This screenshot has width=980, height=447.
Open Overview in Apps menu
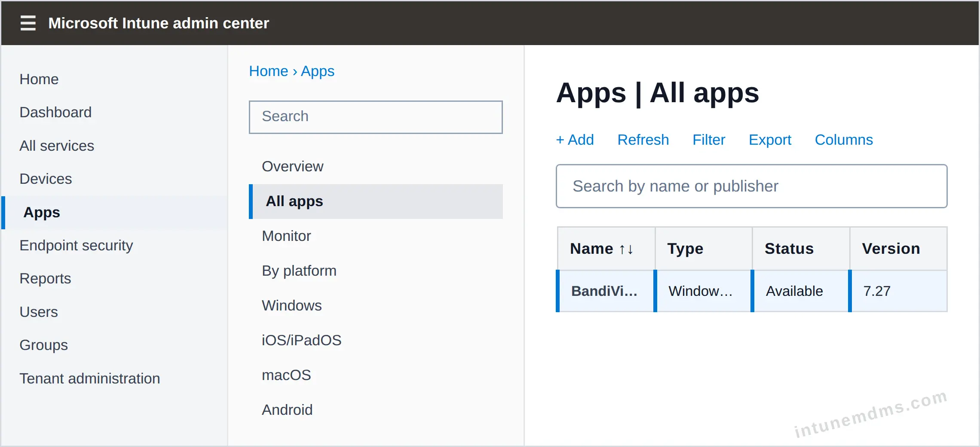pos(292,166)
